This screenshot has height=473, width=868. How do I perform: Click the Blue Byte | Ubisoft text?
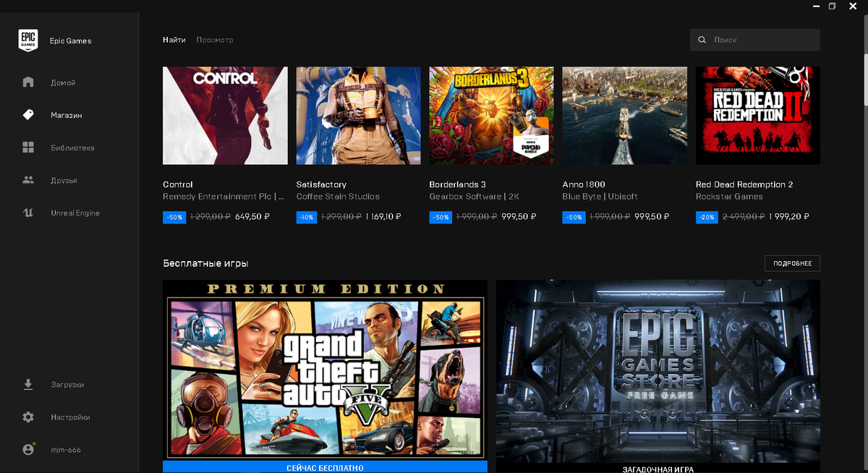click(x=600, y=197)
